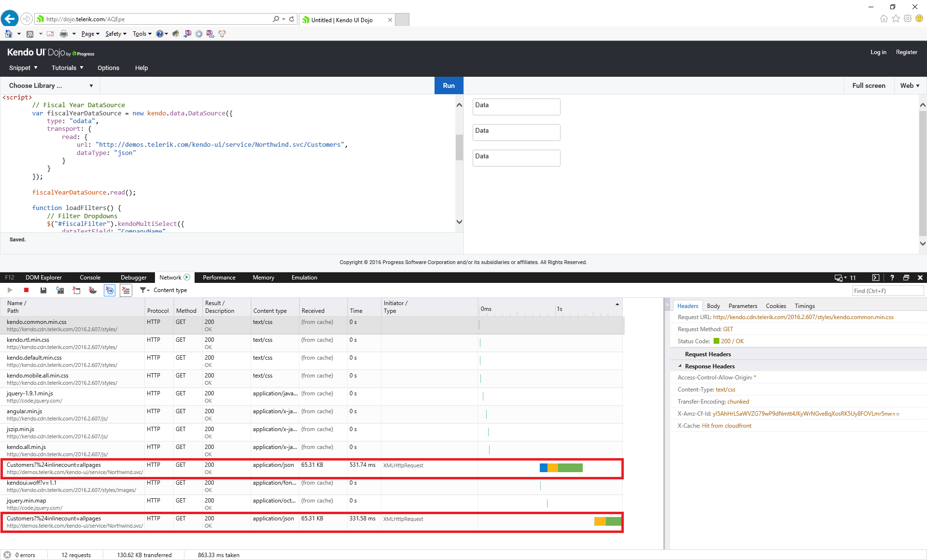
Task: Switch to Console tab in DevTools
Action: coord(90,278)
